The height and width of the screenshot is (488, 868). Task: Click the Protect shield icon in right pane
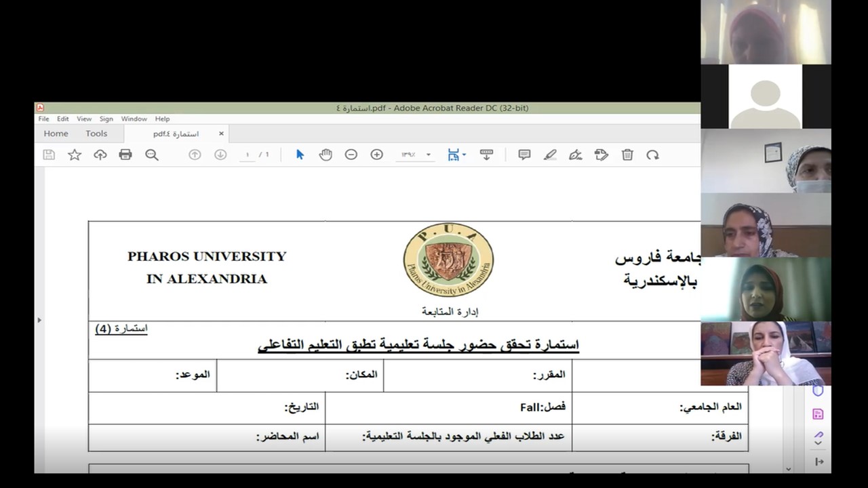818,391
